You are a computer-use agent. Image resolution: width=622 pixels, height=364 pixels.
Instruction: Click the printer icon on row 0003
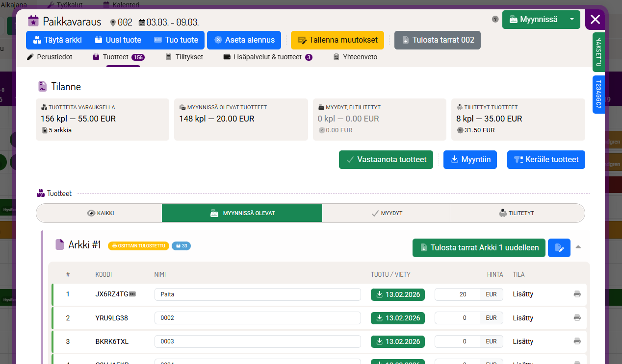click(x=577, y=341)
